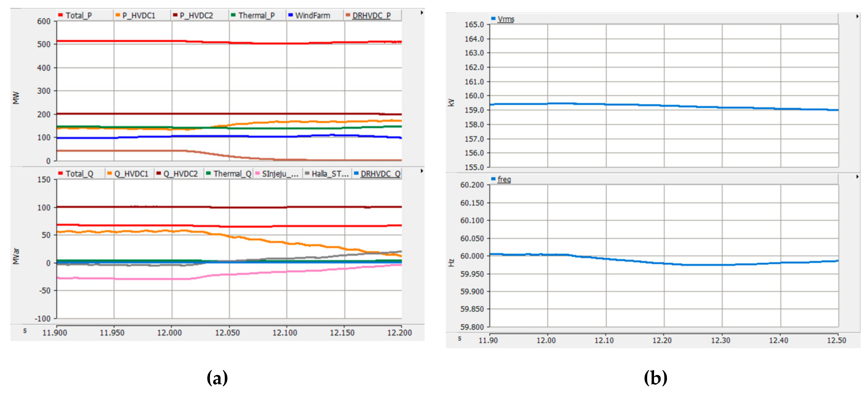Click the gray Halla_ST legend marker
The image size is (868, 397).
307,173
